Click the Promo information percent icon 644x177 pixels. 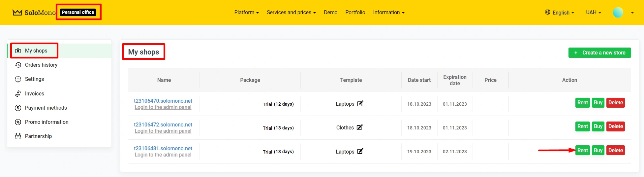pyautogui.click(x=18, y=122)
